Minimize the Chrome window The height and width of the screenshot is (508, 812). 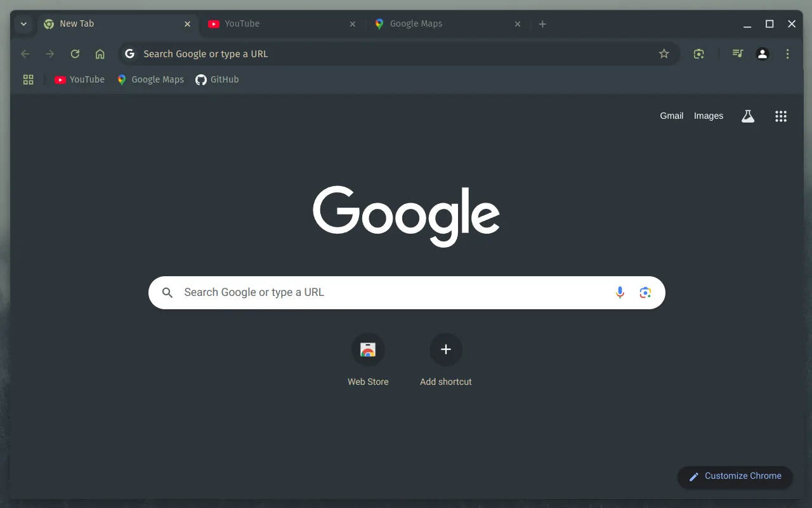(x=747, y=24)
